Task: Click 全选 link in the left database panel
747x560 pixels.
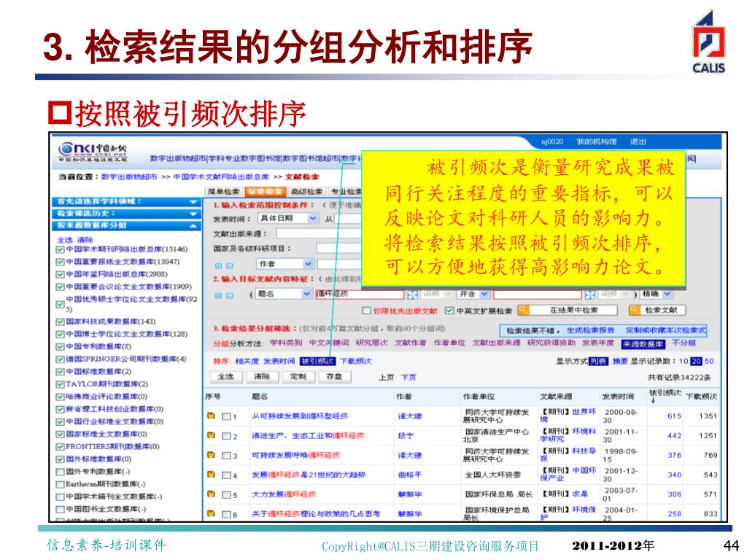Action: (x=65, y=239)
